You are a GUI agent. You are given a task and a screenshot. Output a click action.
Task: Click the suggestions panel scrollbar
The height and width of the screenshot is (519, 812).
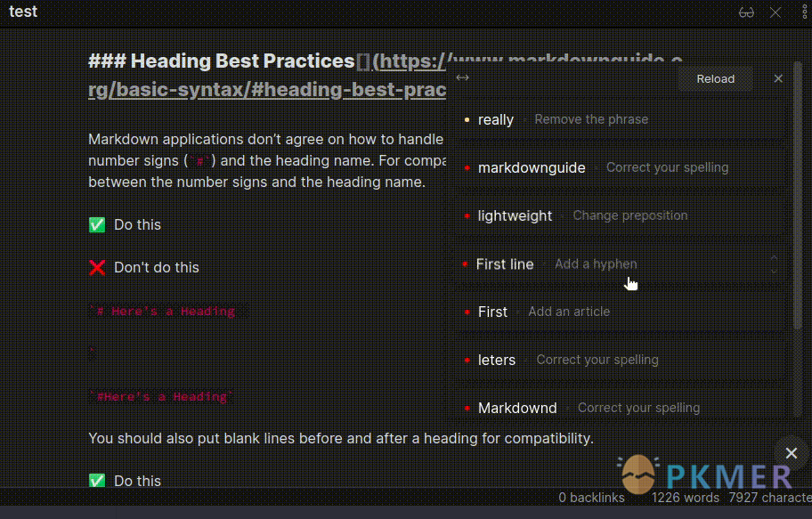pos(798,195)
